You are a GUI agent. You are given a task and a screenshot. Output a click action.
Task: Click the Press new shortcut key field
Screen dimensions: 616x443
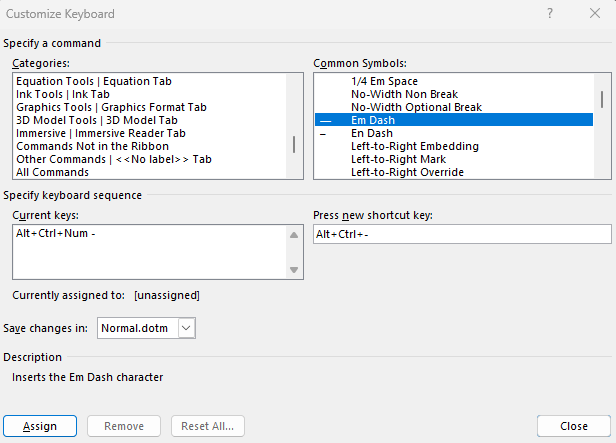coord(462,234)
